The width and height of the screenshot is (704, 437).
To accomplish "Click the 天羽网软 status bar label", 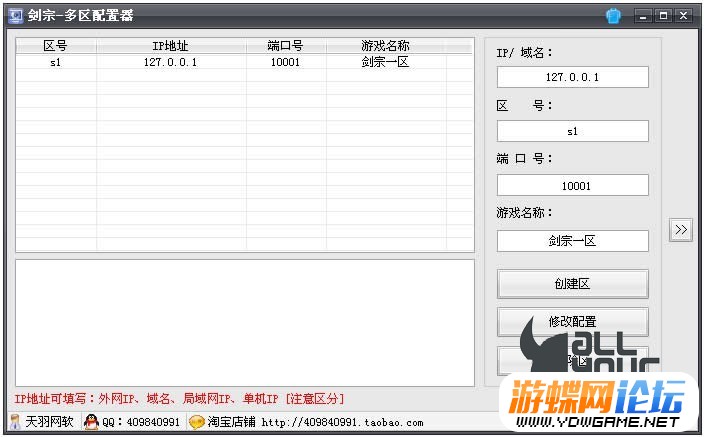I will [x=49, y=422].
